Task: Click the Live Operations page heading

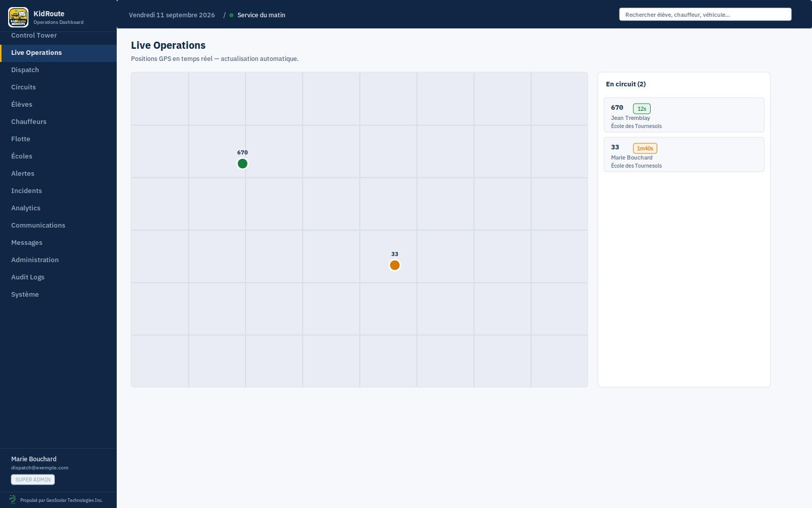Action: (168, 45)
